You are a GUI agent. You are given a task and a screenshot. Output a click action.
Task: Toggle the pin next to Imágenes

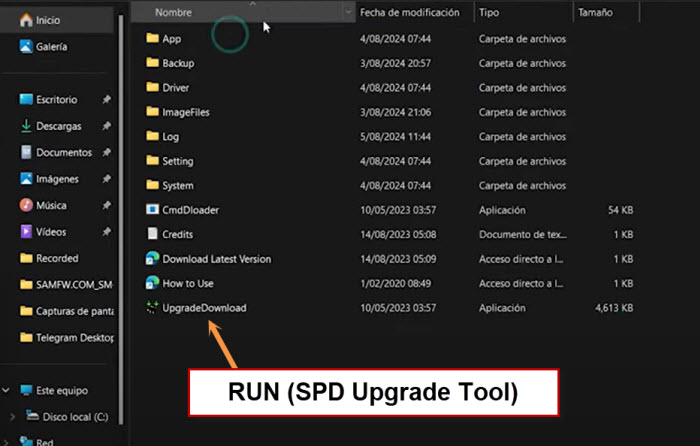click(106, 179)
